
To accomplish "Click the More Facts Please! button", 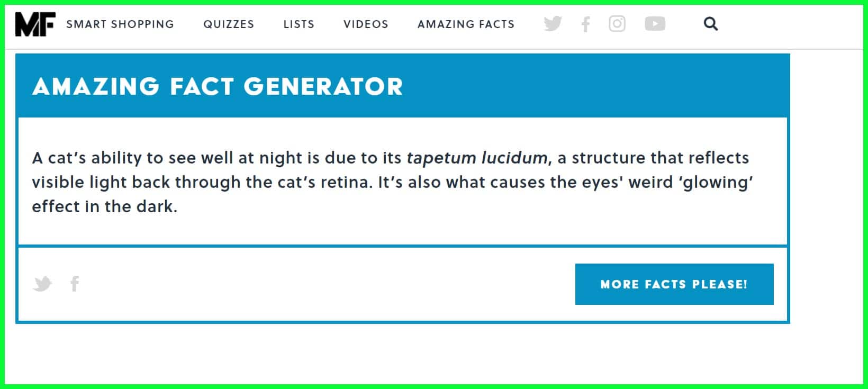I will pyautogui.click(x=674, y=284).
